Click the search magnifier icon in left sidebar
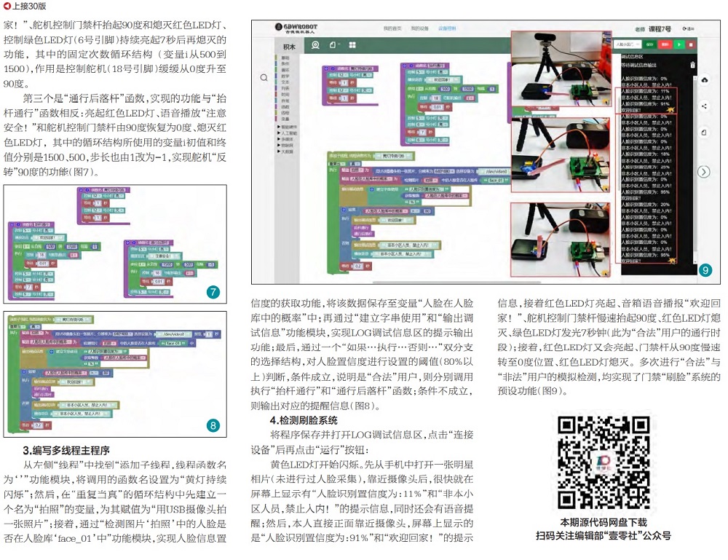 pyautogui.click(x=264, y=76)
